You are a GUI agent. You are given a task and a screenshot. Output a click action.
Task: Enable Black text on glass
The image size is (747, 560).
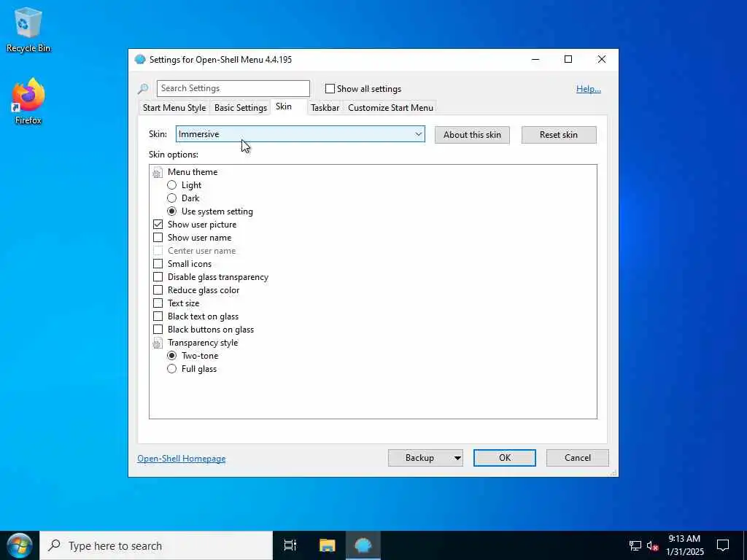(x=158, y=316)
